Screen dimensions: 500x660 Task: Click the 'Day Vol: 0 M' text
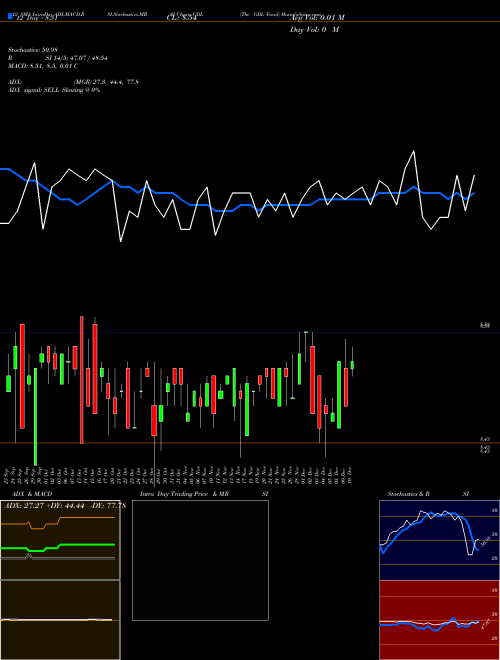pos(314,30)
